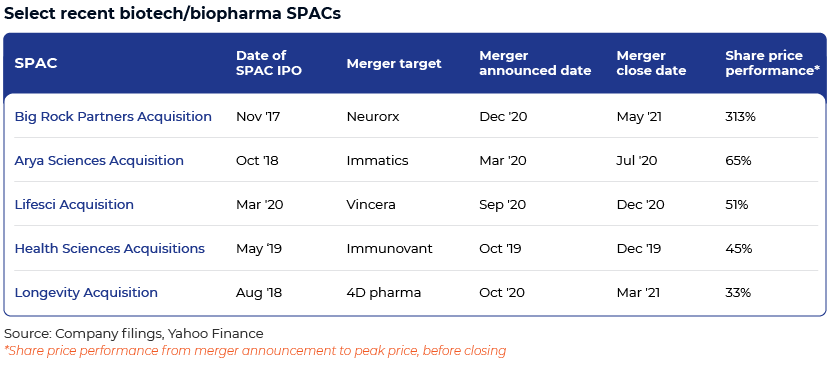Select the 4D pharma merger target cell
The image size is (830, 367).
tap(384, 292)
